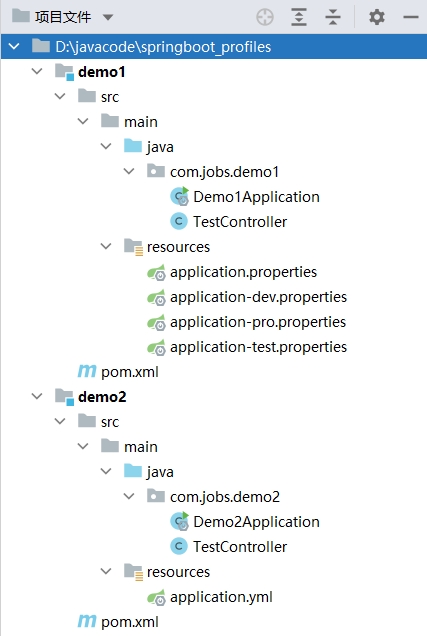This screenshot has height=636, width=427.
Task: Click the Expand All toolbar icon
Action: (299, 17)
